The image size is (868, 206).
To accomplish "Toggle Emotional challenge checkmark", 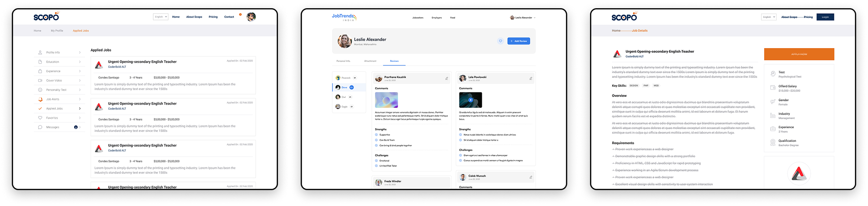I will (376, 161).
